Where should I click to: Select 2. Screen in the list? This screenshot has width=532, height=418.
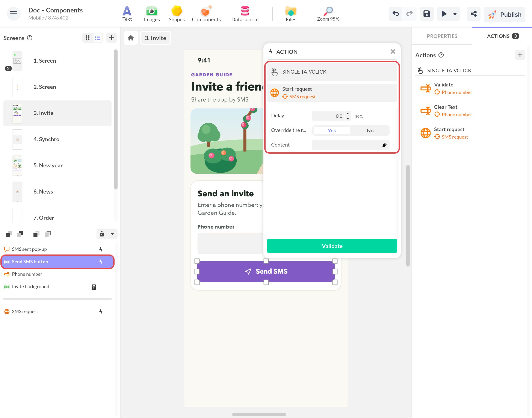(57, 87)
